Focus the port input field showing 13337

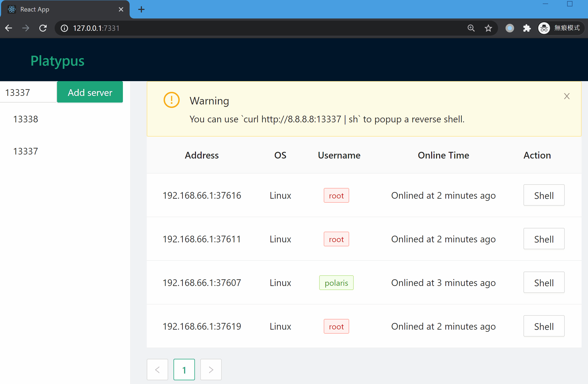coord(28,92)
